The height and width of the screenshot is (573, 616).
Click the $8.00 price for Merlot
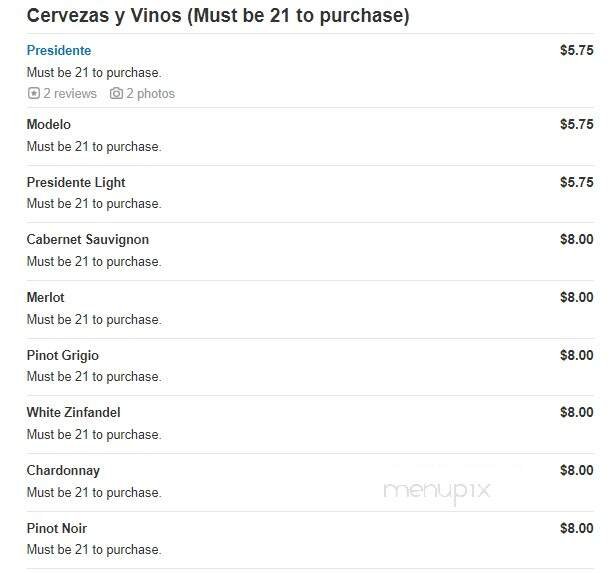coord(576,297)
